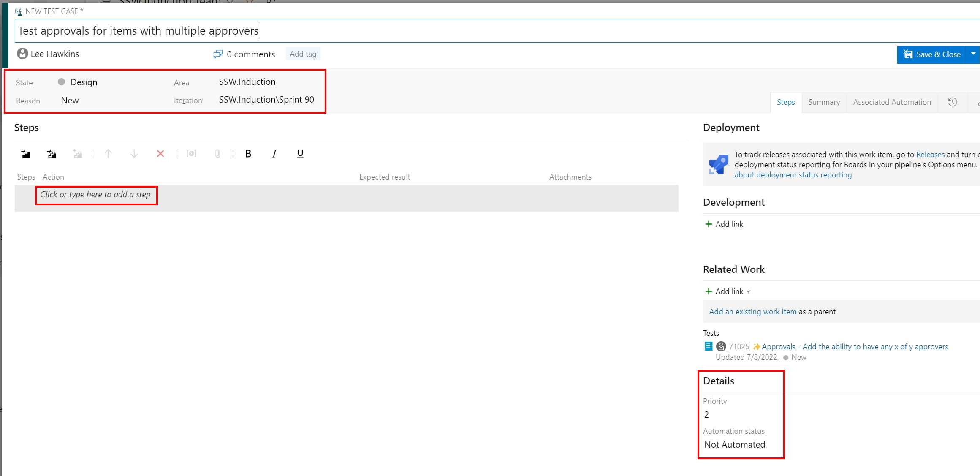Open the Releases link
Viewport: 980px width, 476px height.
pyautogui.click(x=930, y=155)
